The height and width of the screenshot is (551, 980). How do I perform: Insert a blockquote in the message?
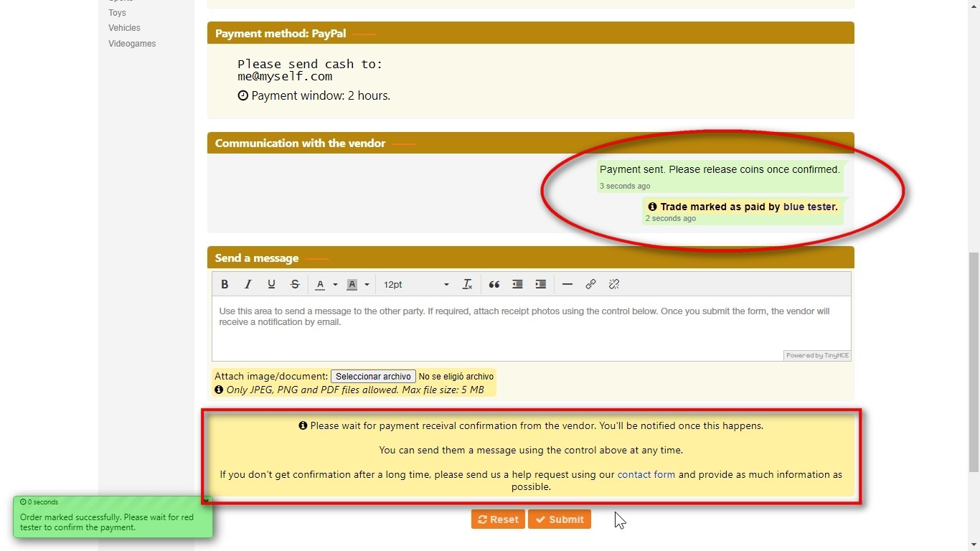pos(494,284)
